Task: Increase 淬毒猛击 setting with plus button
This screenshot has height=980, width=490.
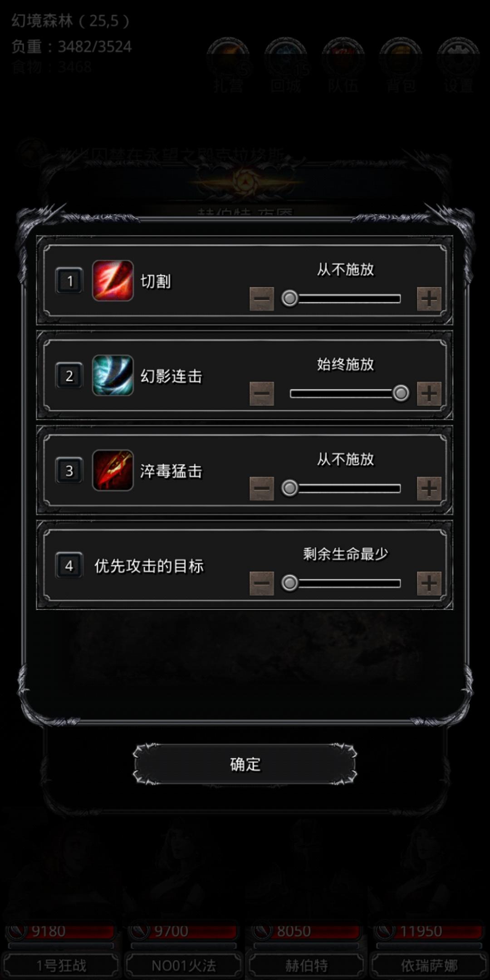Action: coord(429,489)
